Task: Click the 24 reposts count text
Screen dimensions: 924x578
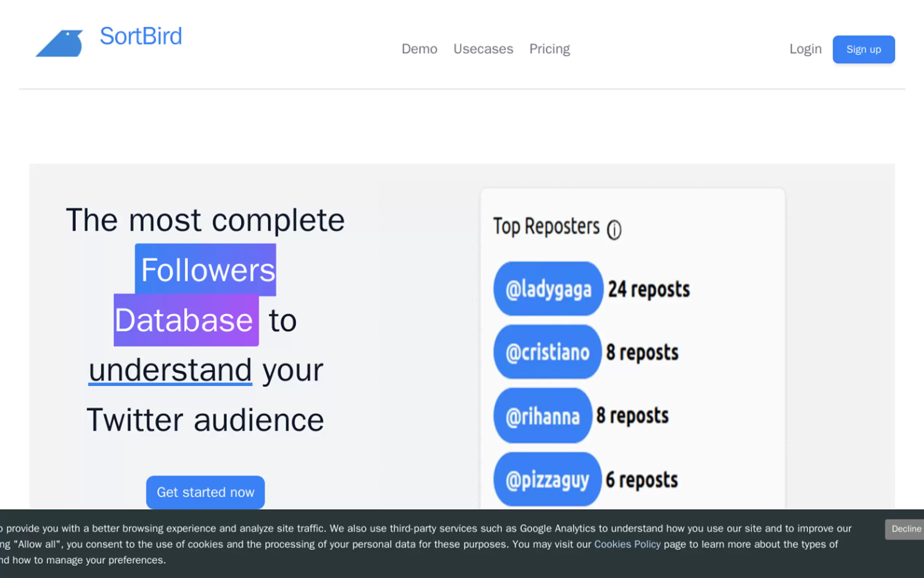Action: pyautogui.click(x=649, y=289)
